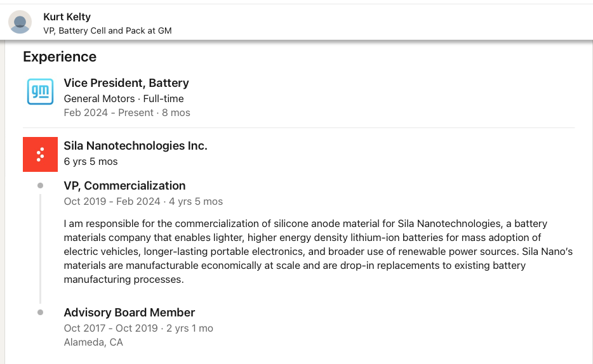Click the timeline bullet beside Advisory Board Member
Screen dimensions: 593x364
[x=41, y=312]
